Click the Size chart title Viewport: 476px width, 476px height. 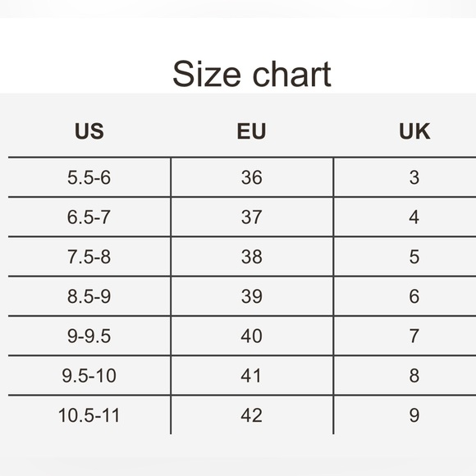(x=252, y=74)
